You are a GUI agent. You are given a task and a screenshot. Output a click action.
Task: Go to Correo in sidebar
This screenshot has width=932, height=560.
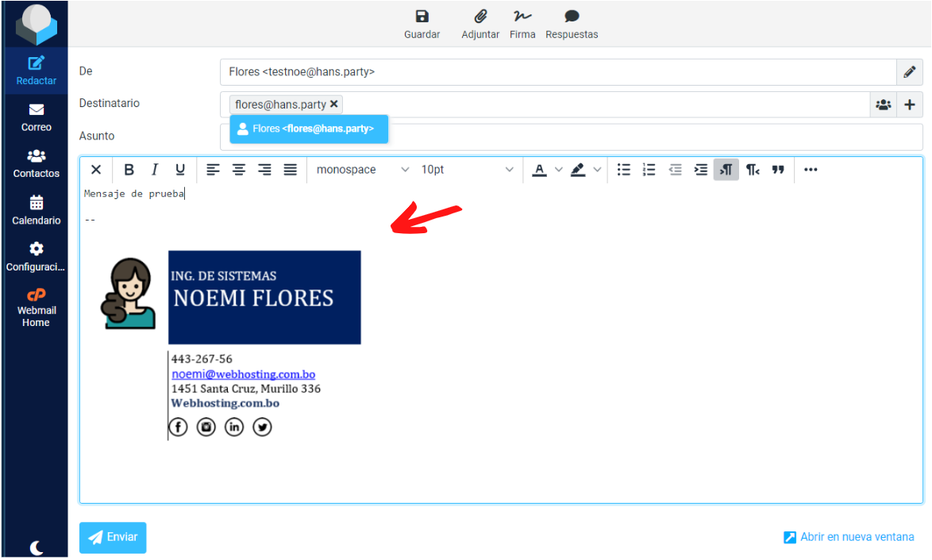[x=36, y=117]
